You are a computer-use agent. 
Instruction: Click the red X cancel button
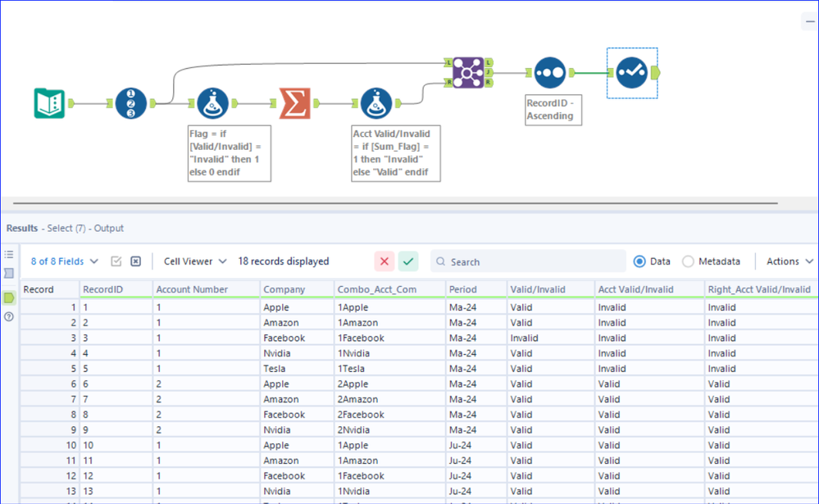click(384, 261)
